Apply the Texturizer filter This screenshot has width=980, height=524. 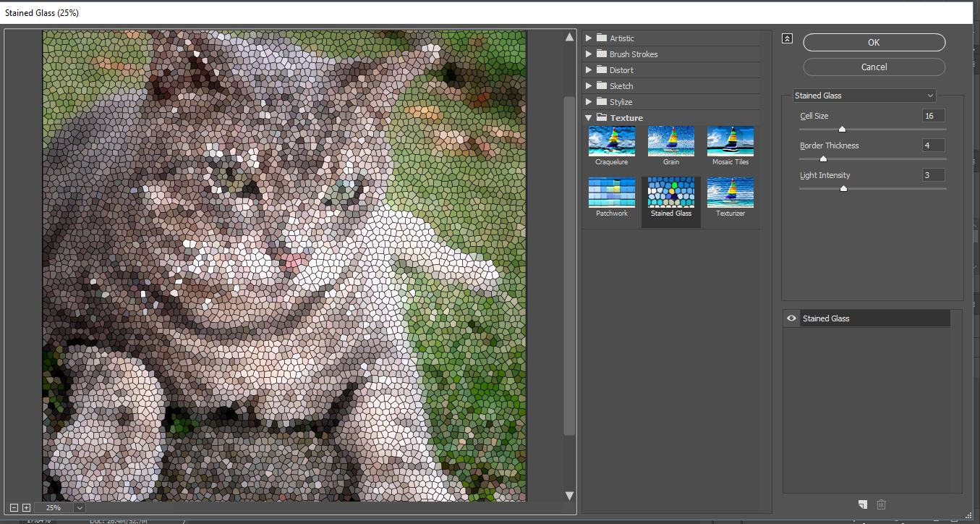point(730,193)
